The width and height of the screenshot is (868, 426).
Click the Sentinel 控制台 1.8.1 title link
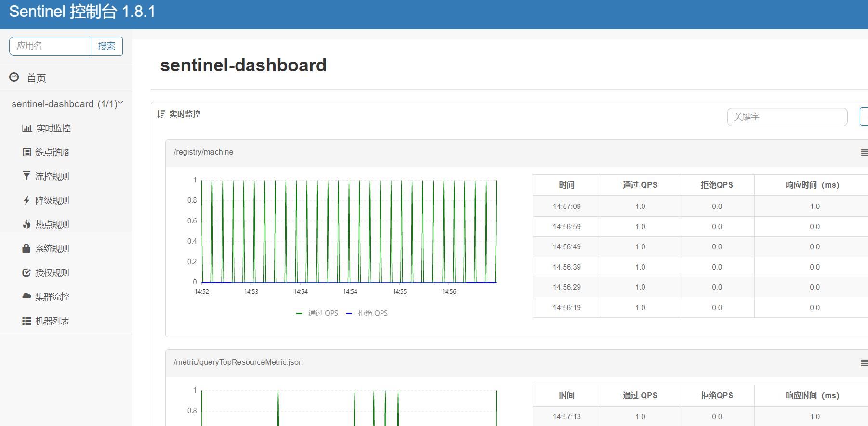[x=82, y=12]
